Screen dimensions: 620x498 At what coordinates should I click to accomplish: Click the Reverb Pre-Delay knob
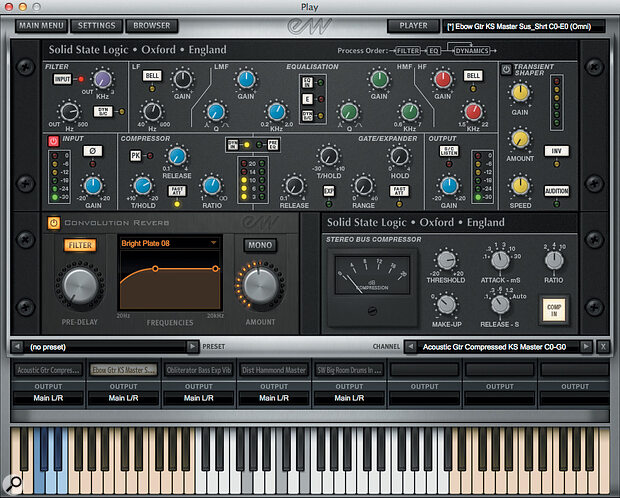tap(80, 285)
